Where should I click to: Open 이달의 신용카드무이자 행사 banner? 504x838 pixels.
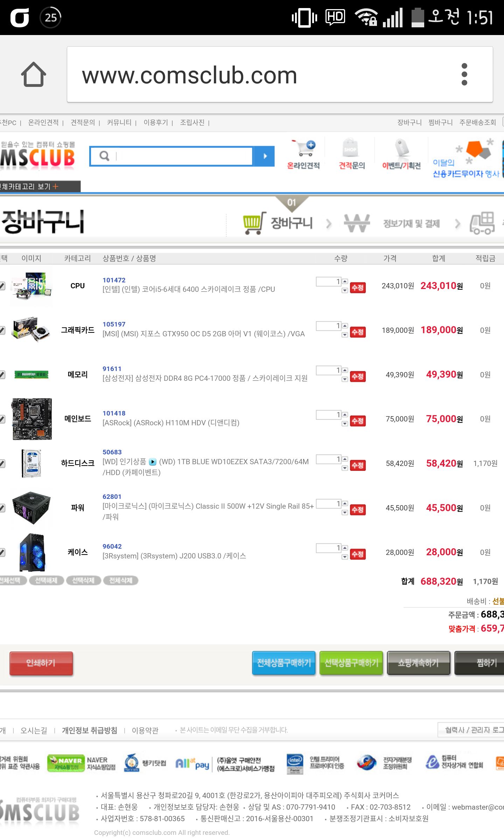tap(467, 158)
